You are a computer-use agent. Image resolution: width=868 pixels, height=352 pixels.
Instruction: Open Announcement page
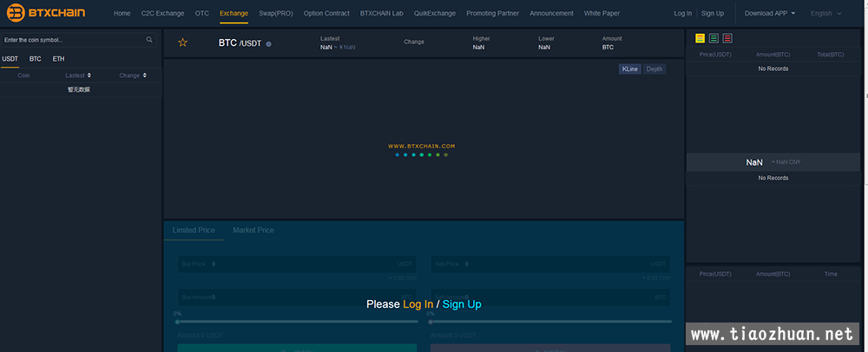click(x=551, y=13)
